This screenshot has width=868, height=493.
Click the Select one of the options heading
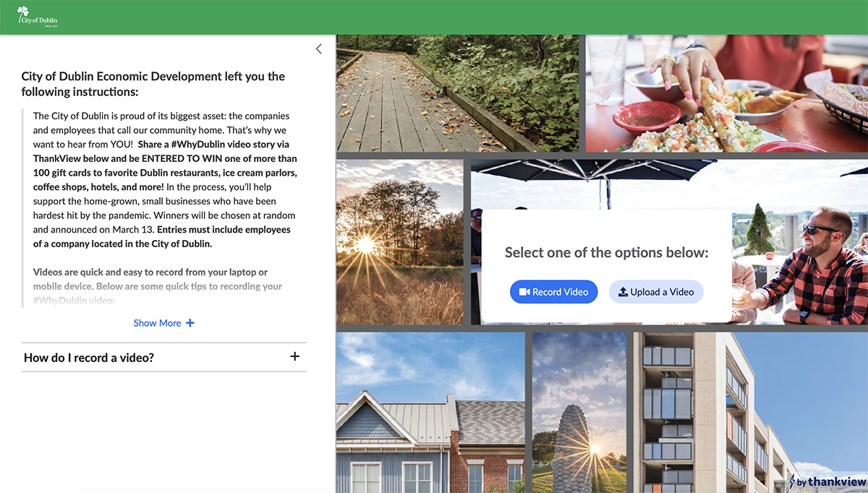click(x=606, y=252)
